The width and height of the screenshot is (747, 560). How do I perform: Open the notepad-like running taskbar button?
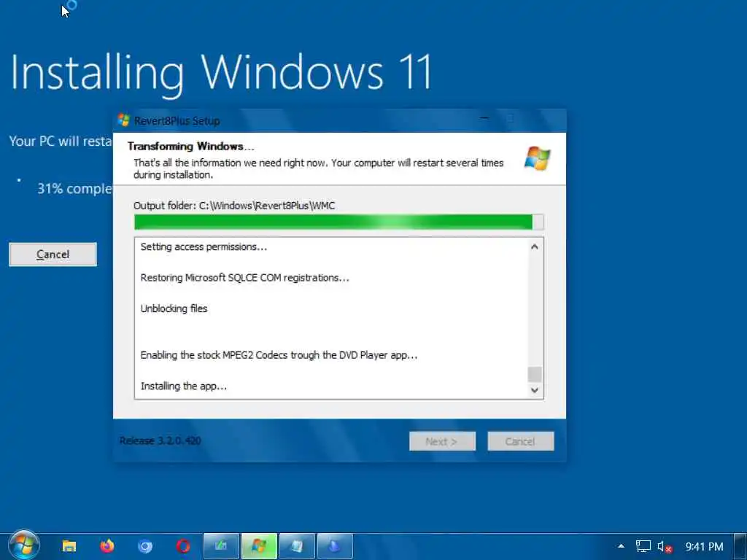tap(298, 546)
